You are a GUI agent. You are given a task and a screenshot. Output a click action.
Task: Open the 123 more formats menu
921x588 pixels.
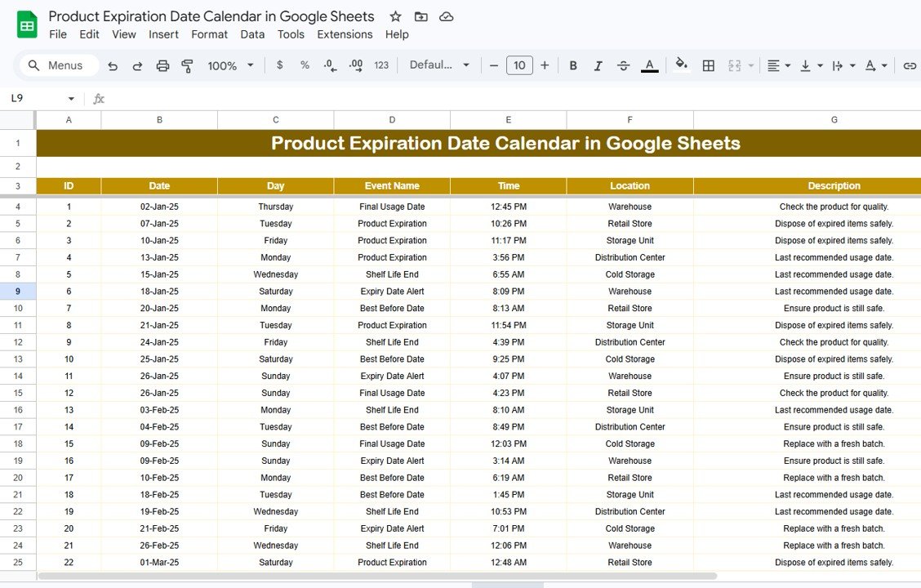(381, 65)
